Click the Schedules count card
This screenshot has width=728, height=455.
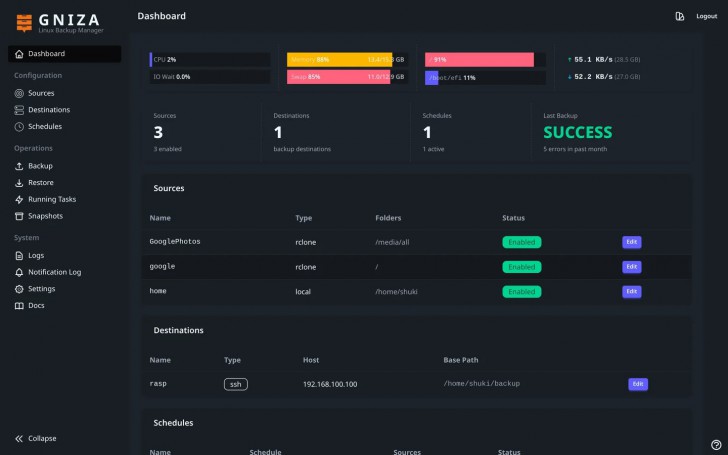click(471, 133)
